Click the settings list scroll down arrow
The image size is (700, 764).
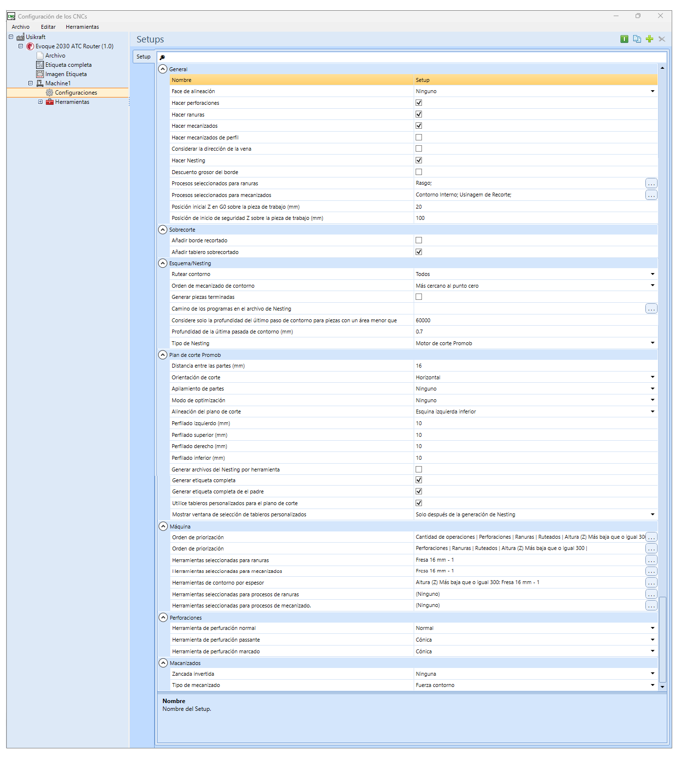pos(662,686)
